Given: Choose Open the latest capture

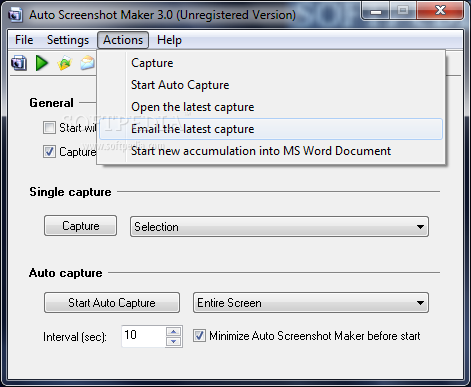Looking at the screenshot, I should coord(271,107).
